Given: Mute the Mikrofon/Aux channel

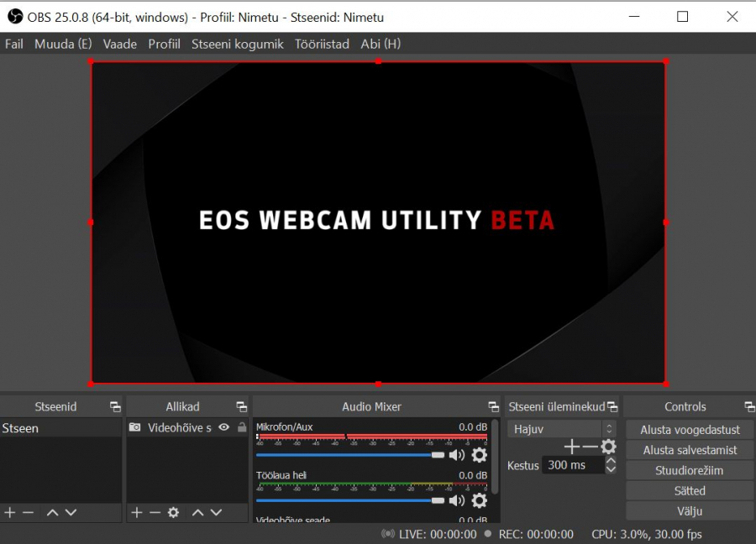Looking at the screenshot, I should (x=457, y=455).
